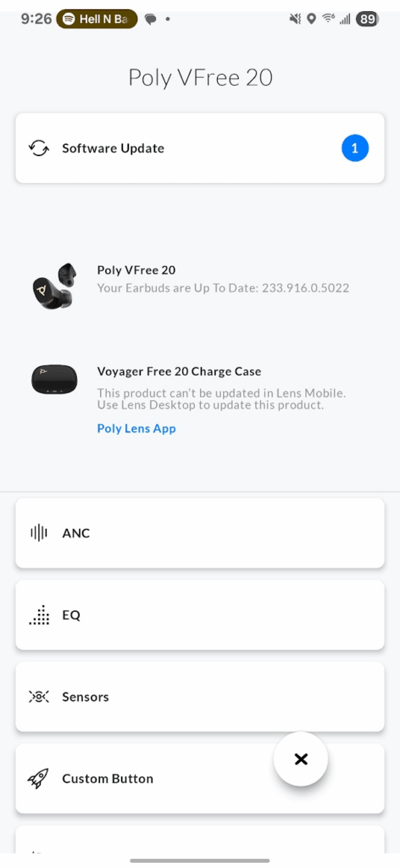This screenshot has width=400, height=868.
Task: Tap the Poly VFree 20 earbuds image
Action: pyautogui.click(x=53, y=286)
